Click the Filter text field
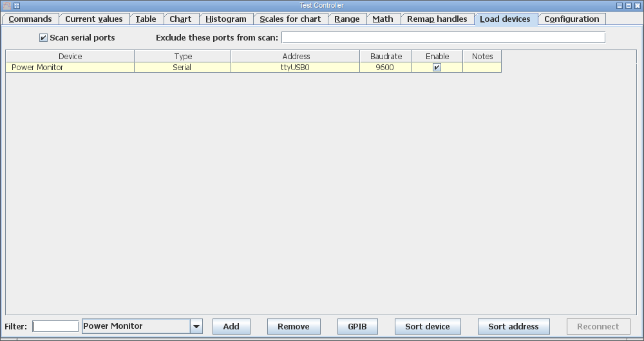The image size is (644, 341). (x=55, y=326)
